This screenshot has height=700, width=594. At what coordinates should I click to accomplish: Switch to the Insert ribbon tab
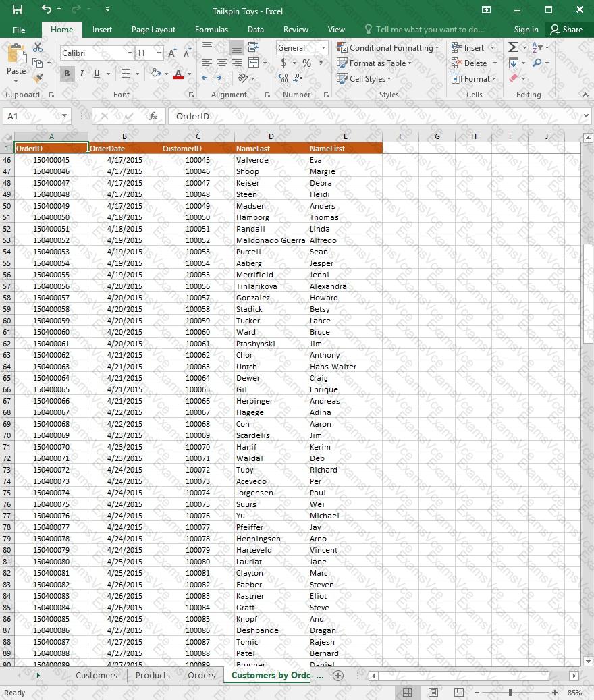(x=102, y=30)
